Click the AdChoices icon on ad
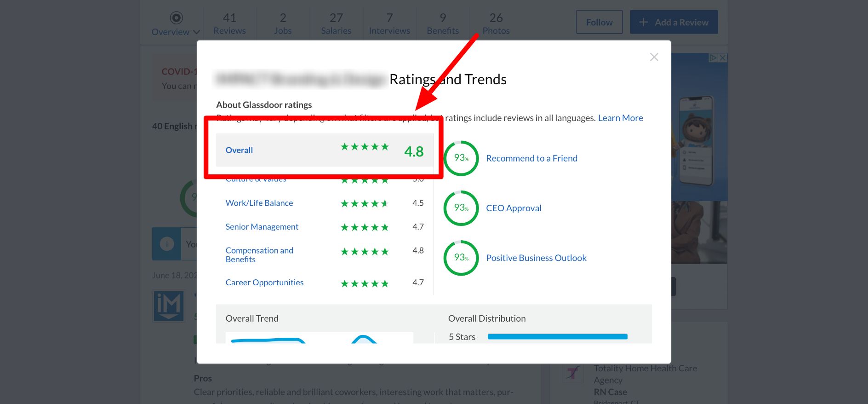Image resolution: width=868 pixels, height=404 pixels. 713,58
